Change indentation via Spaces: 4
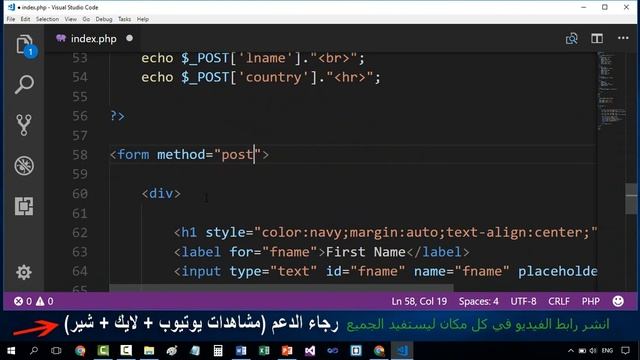 coord(478,301)
